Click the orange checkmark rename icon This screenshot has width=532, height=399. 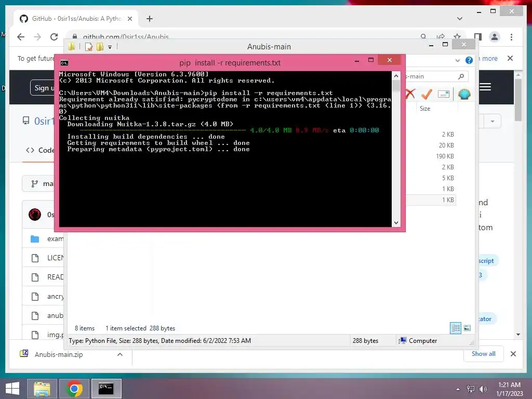click(x=427, y=94)
